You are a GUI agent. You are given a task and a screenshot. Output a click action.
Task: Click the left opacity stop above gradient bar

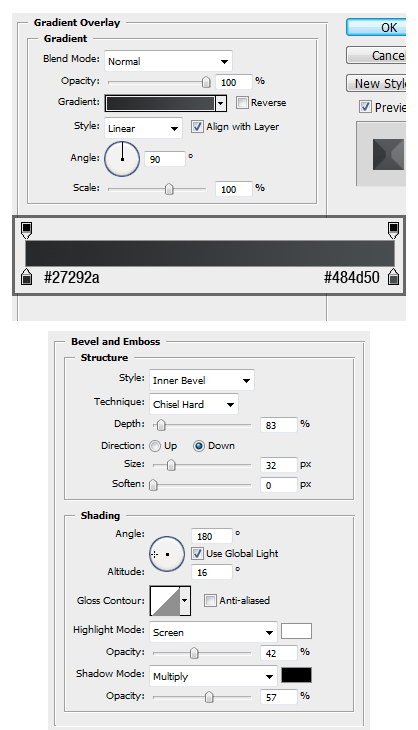click(27, 230)
